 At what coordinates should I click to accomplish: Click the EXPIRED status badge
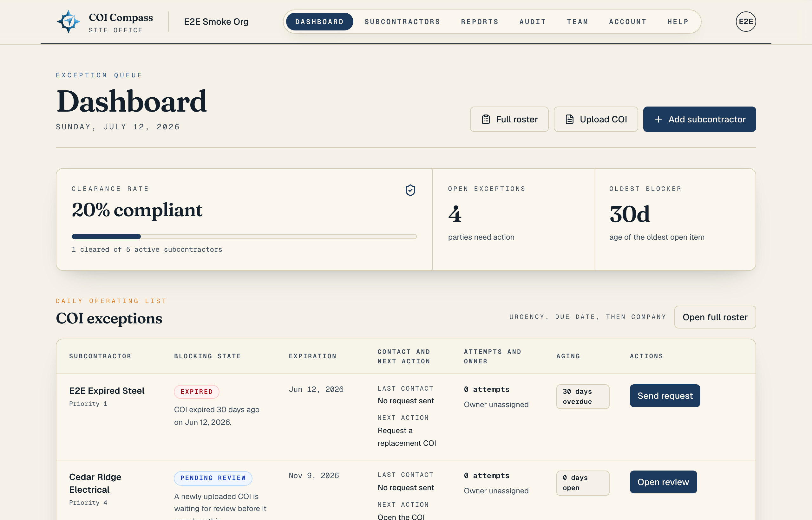197,392
